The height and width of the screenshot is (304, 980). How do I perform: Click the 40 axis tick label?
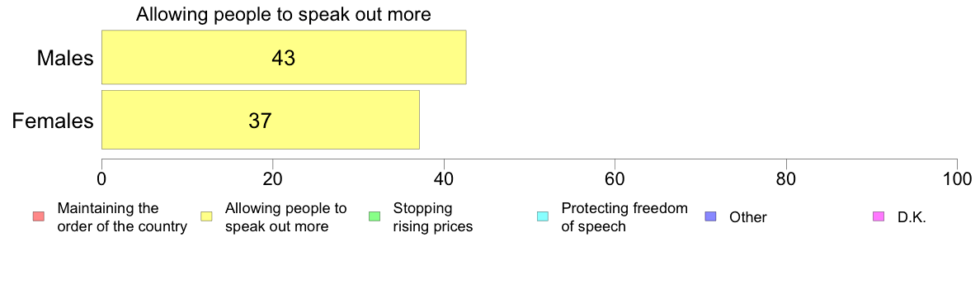[x=444, y=179]
